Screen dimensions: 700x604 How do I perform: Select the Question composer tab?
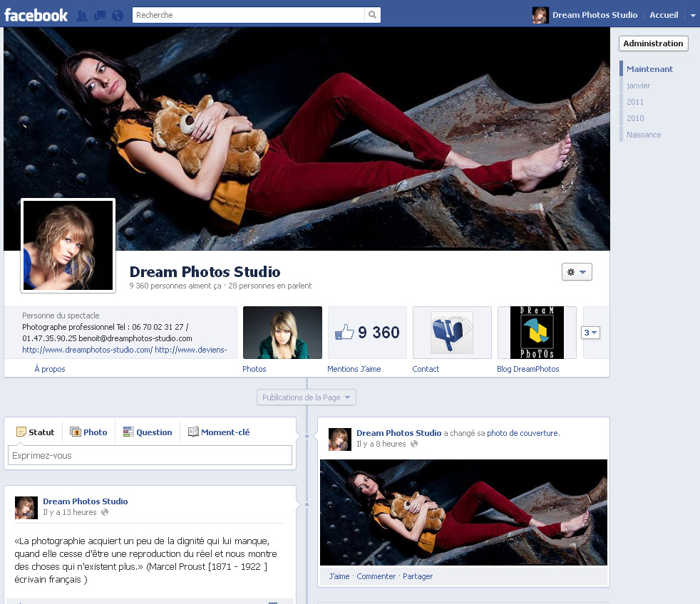coord(148,432)
